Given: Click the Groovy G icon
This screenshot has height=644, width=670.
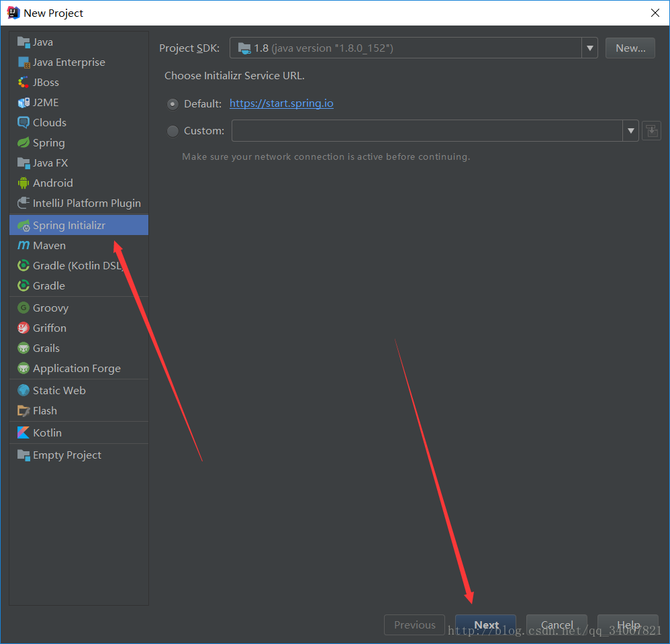Looking at the screenshot, I should [23, 308].
